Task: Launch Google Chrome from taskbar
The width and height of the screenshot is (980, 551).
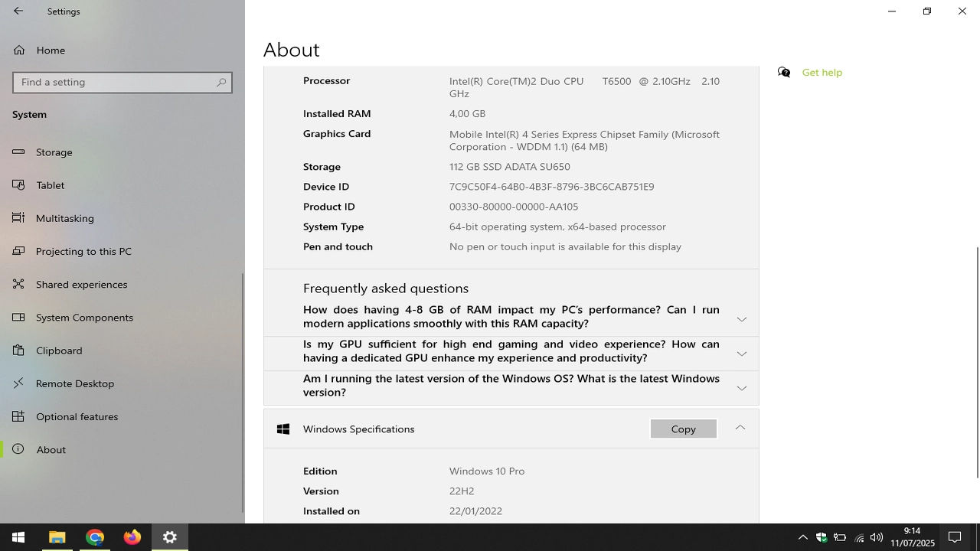Action: 95,537
